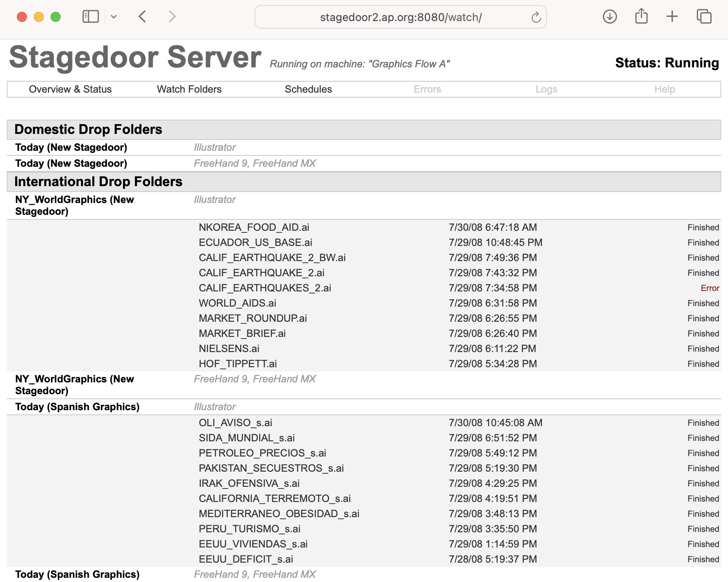The width and height of the screenshot is (728, 582).
Task: Click the WORLD_AIDS.ai file name
Action: (x=238, y=303)
